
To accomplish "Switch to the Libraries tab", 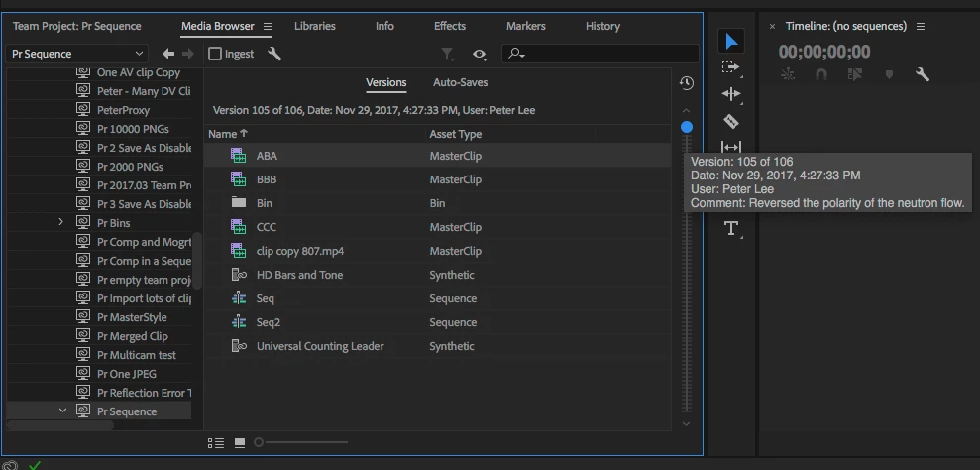I will pos(315,27).
